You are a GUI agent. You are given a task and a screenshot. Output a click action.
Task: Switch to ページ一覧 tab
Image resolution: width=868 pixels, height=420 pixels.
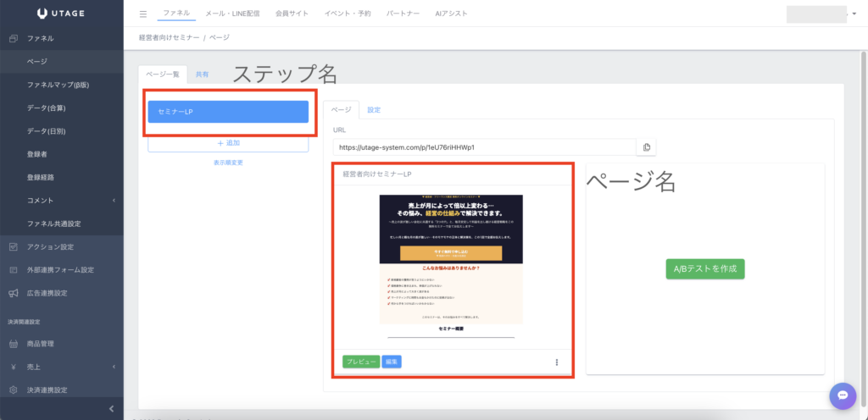pos(163,74)
